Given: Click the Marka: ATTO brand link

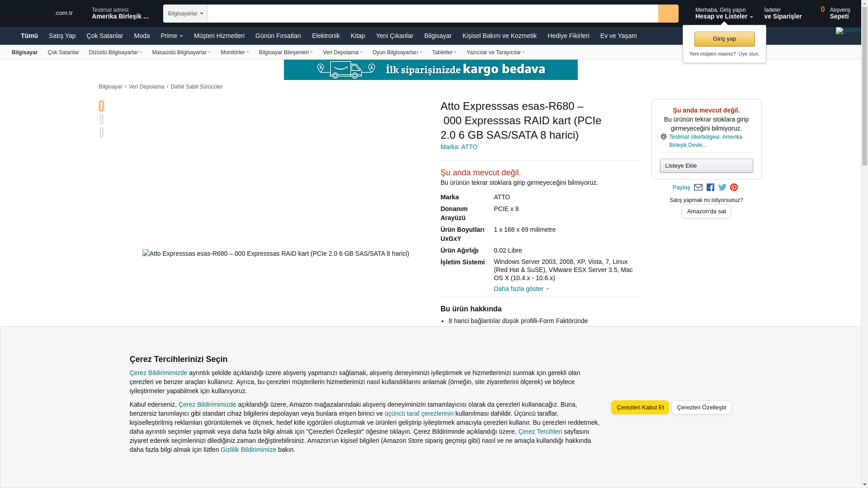Looking at the screenshot, I should click(x=458, y=147).
